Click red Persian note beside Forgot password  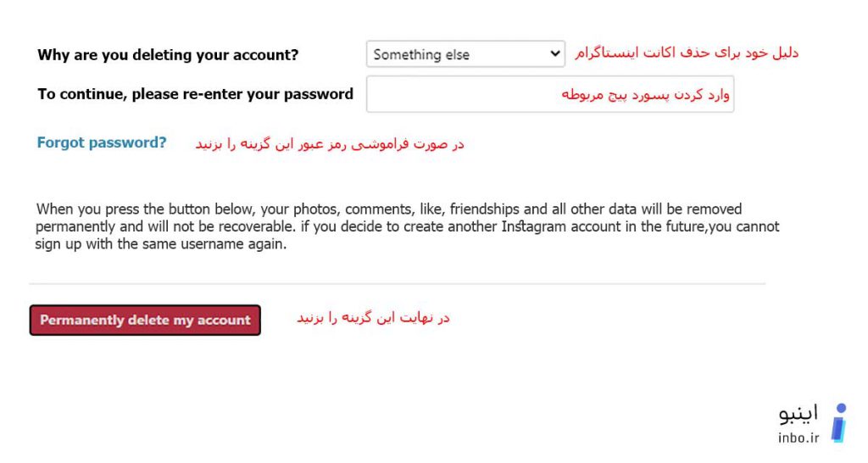(330, 144)
